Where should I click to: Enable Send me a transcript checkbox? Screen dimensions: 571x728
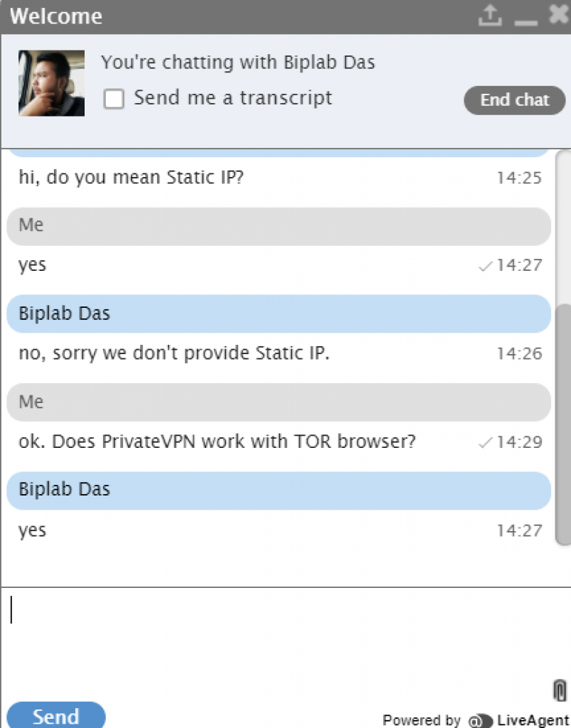(114, 99)
